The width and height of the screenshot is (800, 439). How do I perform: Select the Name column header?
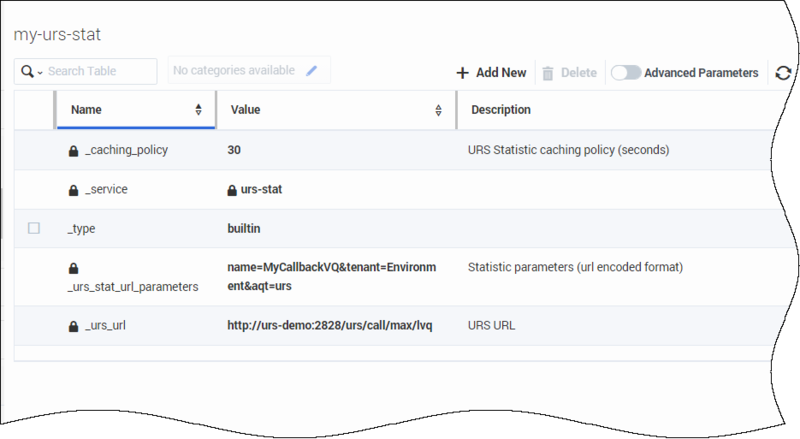coord(86,110)
